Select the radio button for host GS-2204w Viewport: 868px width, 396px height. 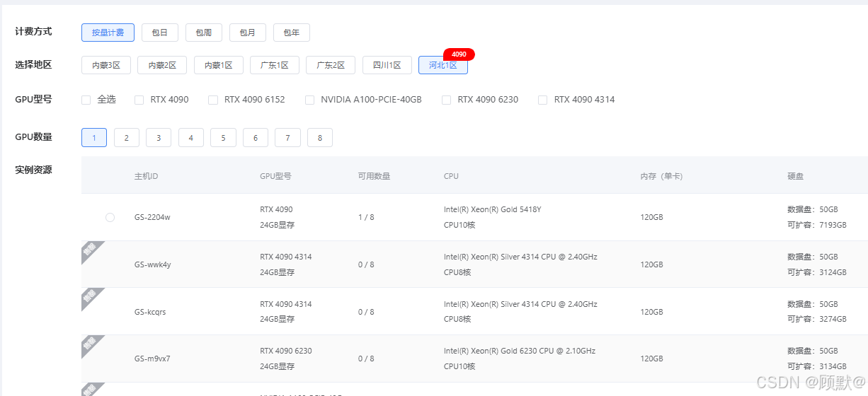(110, 217)
